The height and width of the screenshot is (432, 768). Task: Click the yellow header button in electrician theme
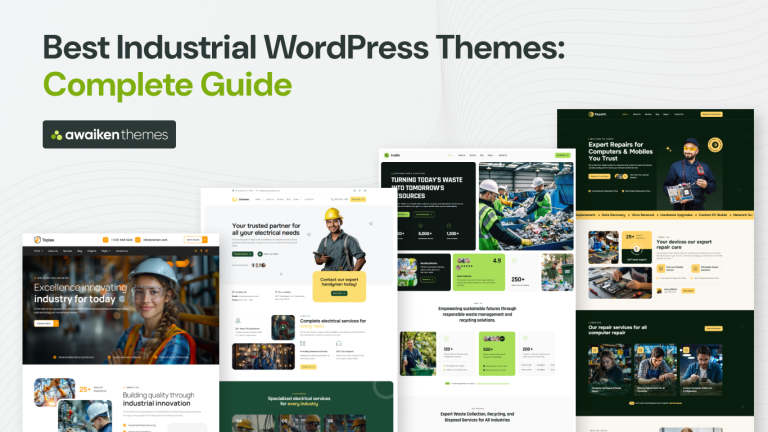(358, 199)
